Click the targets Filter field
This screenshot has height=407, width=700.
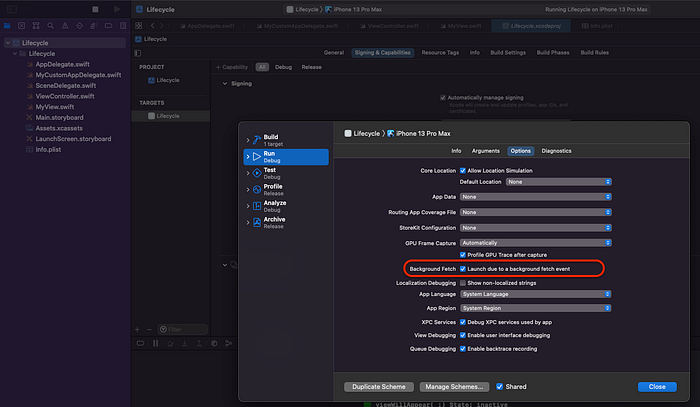[183, 329]
